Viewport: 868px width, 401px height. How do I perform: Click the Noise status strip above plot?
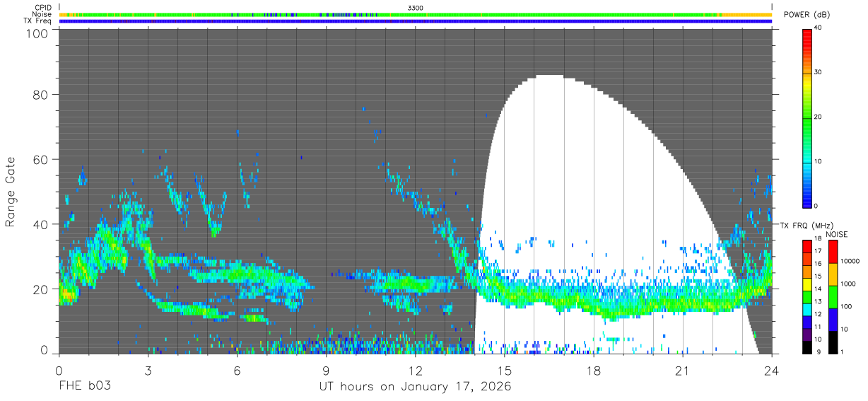415,14
